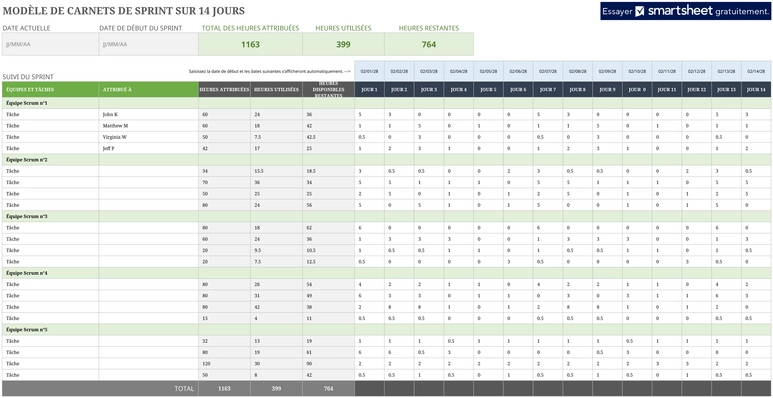Image resolution: width=773 pixels, height=398 pixels.
Task: Click the Heures utilisées column header
Action: (276, 90)
